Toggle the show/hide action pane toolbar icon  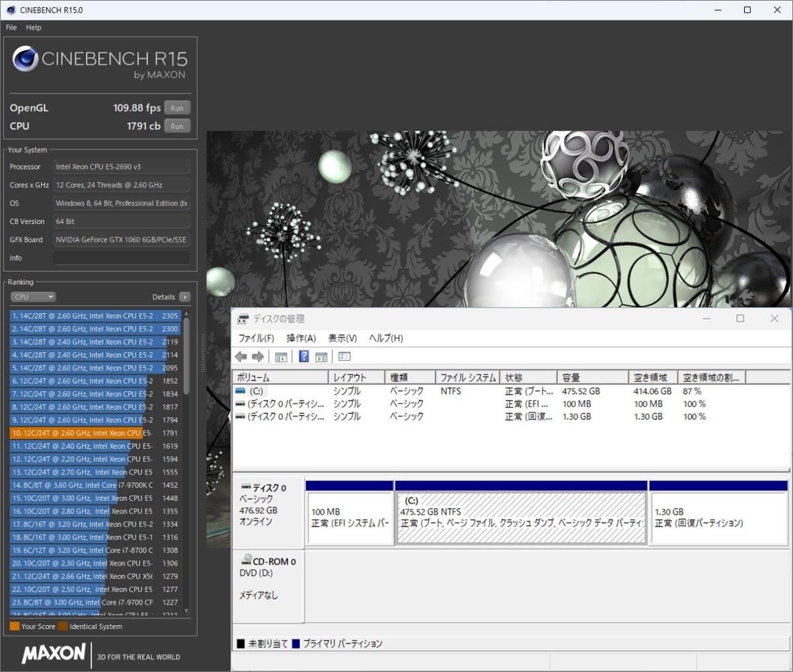(321, 357)
